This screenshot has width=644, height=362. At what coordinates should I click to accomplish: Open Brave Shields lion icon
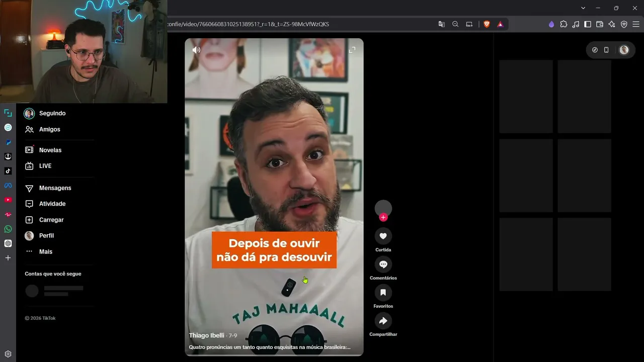pyautogui.click(x=487, y=24)
